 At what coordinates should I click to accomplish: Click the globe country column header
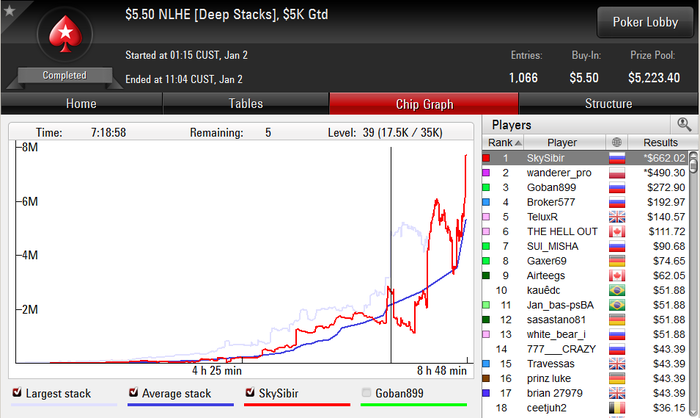[617, 142]
